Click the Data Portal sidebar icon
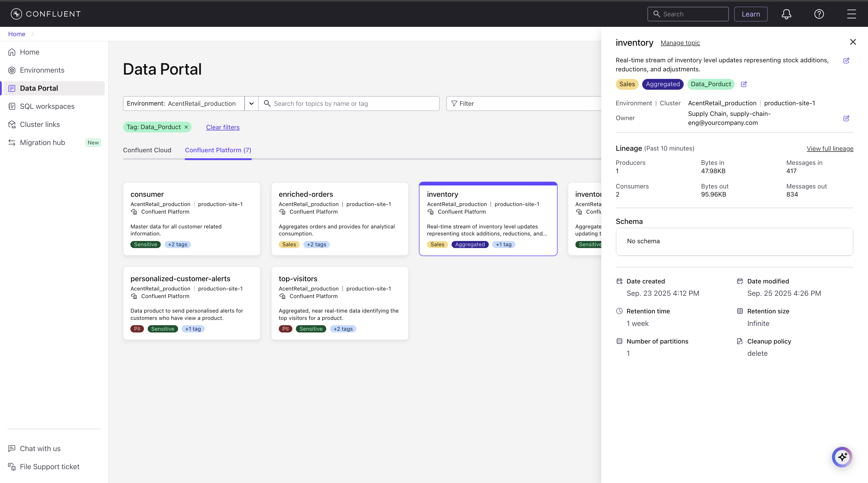Screen dimensions: 868x483 tap(12, 88)
